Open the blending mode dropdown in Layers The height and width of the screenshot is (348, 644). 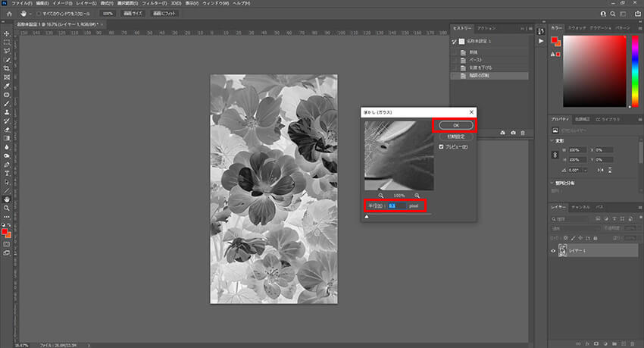pyautogui.click(x=575, y=228)
